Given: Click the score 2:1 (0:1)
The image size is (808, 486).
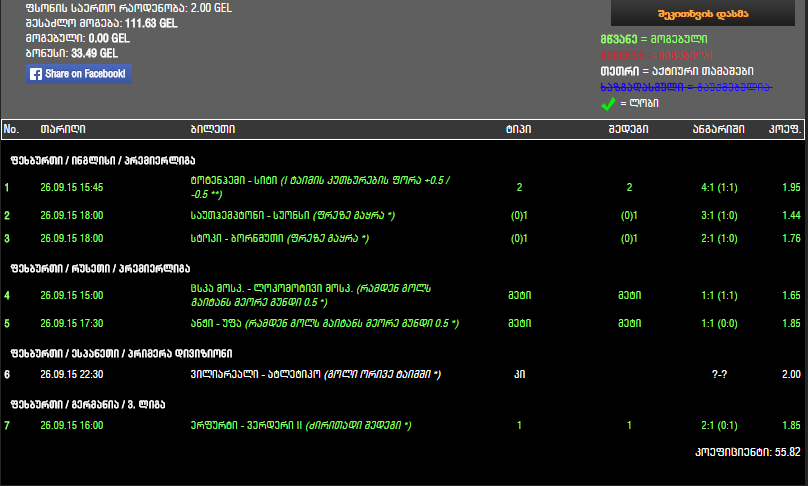Looking at the screenshot, I should tap(719, 425).
